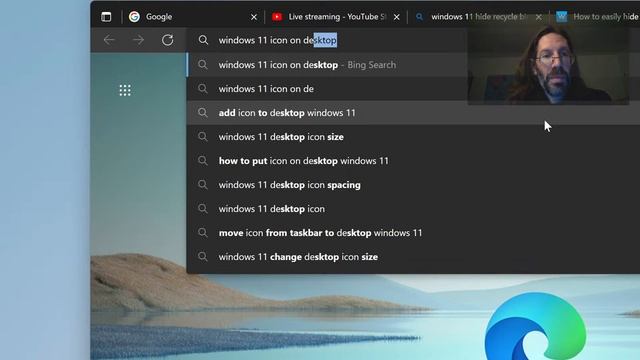Click the Google favicon on first tab
The height and width of the screenshot is (360, 640).
134,17
